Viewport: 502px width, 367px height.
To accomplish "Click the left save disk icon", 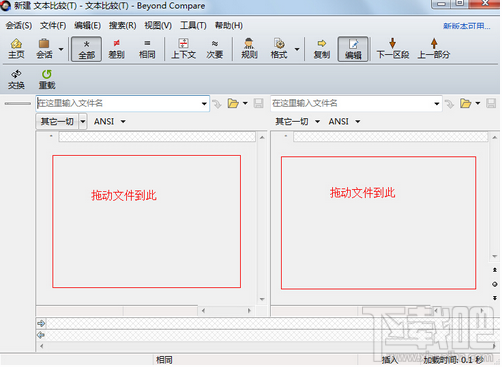I will tap(258, 103).
